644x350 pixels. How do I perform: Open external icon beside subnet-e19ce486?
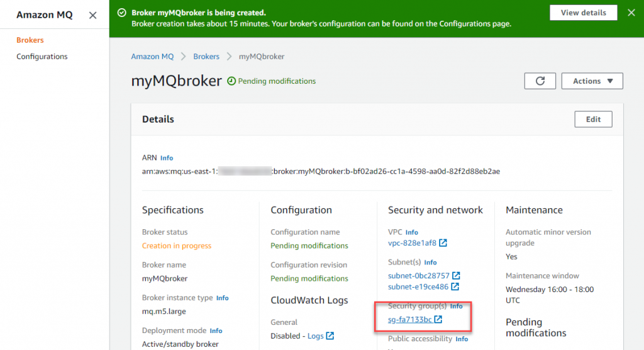point(455,286)
